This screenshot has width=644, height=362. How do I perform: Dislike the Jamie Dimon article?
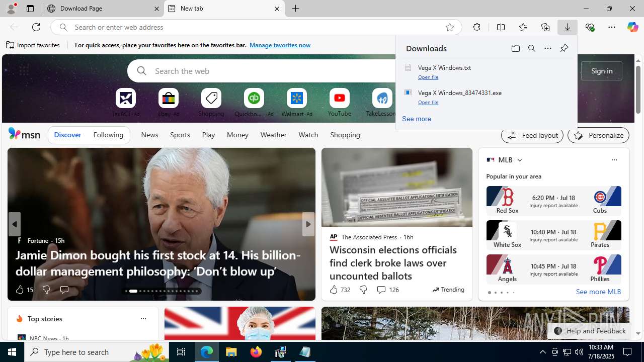46,290
